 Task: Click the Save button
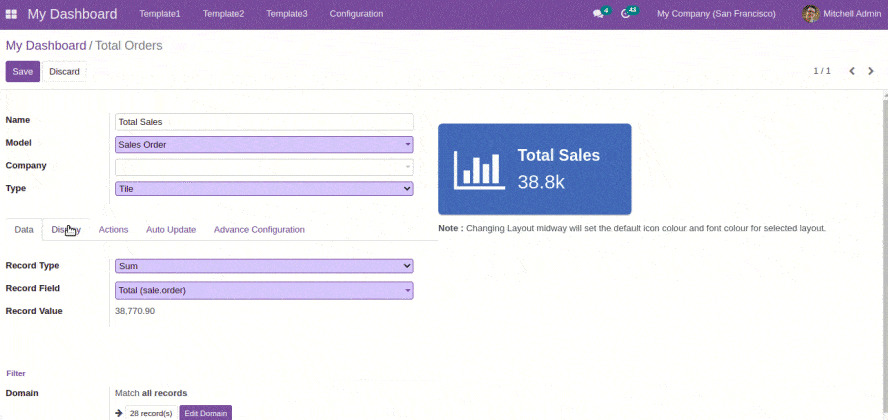pyautogui.click(x=22, y=72)
